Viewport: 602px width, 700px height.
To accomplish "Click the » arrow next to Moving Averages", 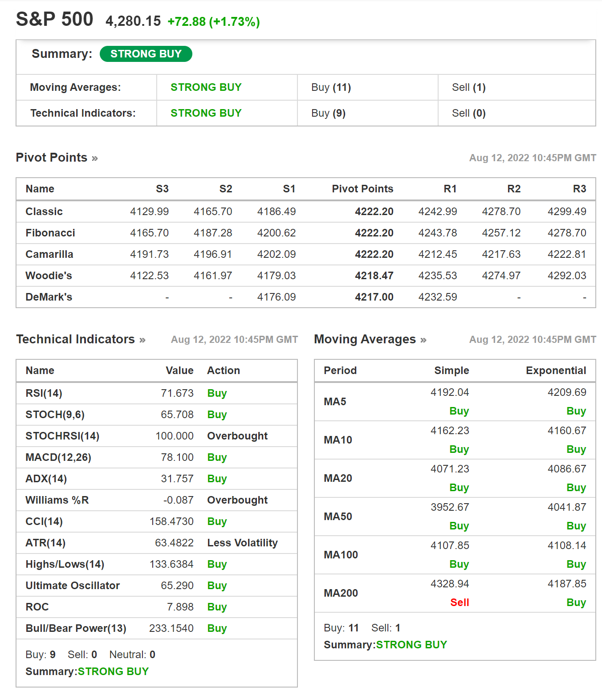I will pyautogui.click(x=423, y=340).
